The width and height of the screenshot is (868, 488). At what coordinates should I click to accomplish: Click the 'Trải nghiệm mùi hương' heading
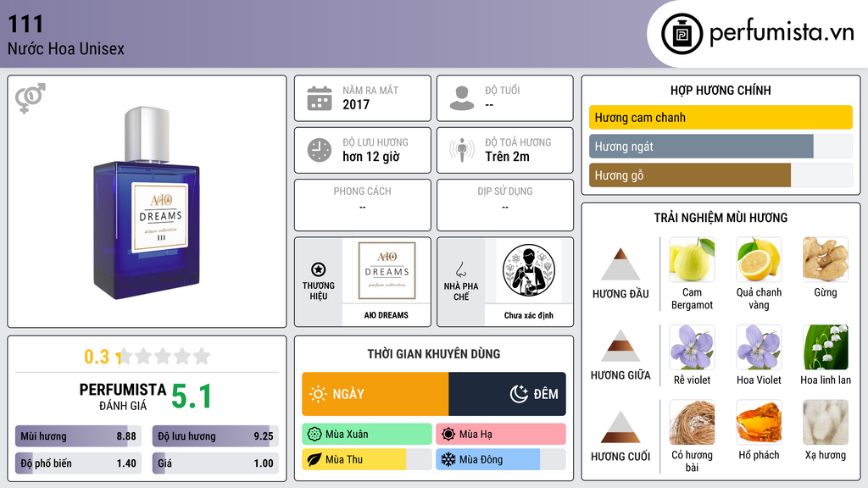tap(721, 218)
